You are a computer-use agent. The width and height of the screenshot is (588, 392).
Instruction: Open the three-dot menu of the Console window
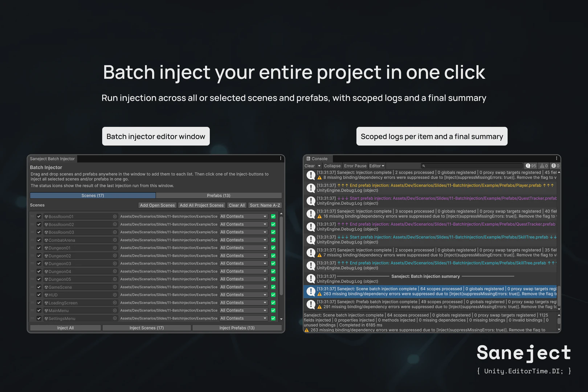click(556, 158)
